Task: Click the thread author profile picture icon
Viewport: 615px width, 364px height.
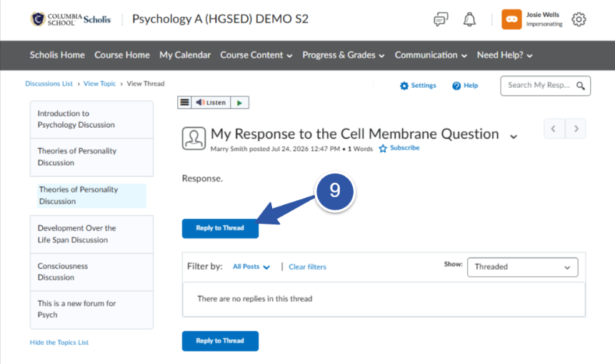Action: pyautogui.click(x=194, y=138)
